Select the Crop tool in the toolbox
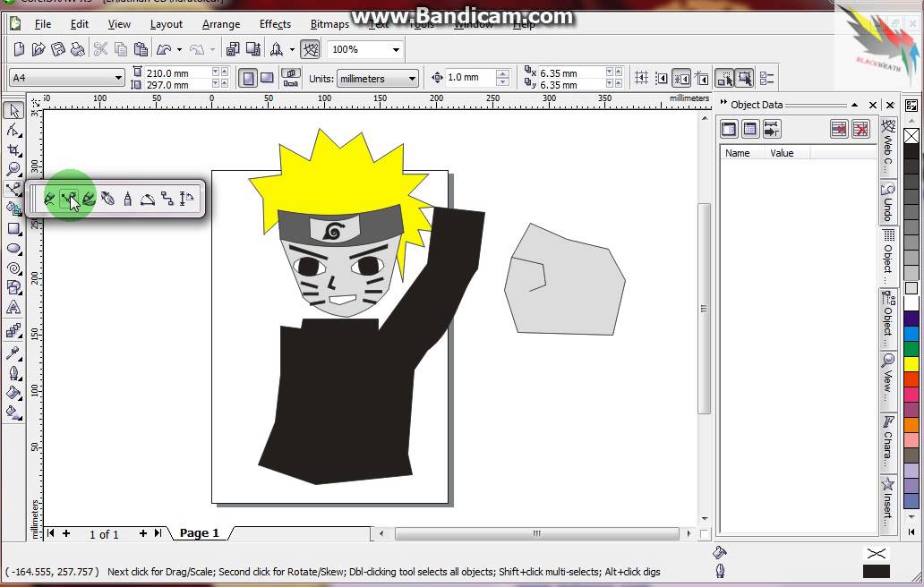Screen dimensions: 924x587 pyautogui.click(x=13, y=149)
